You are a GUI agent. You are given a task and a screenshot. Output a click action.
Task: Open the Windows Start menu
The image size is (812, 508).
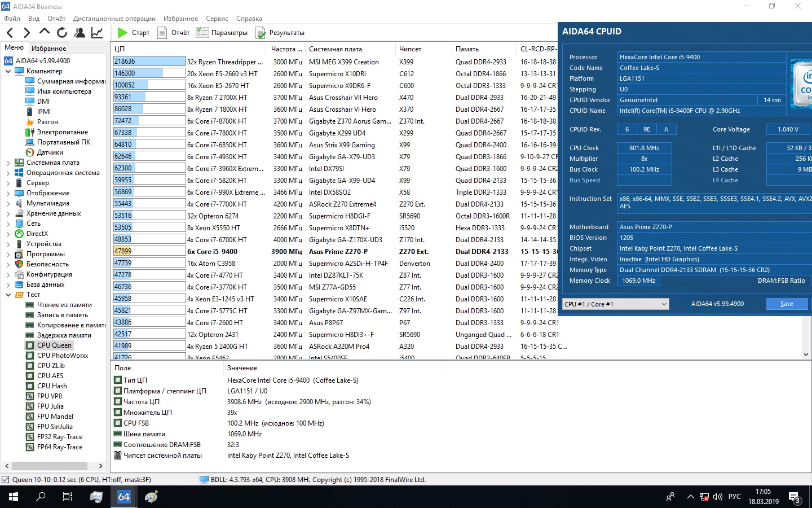[x=14, y=497]
